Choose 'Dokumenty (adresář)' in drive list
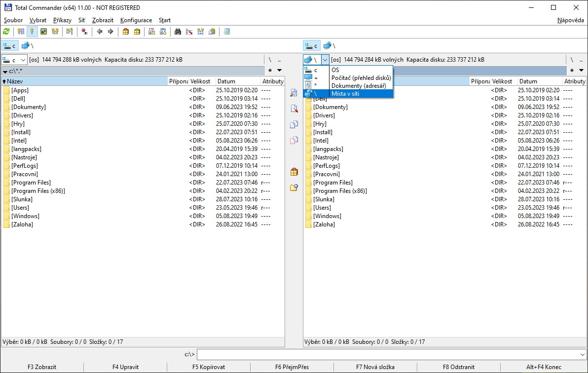588x373 pixels. pos(348,85)
